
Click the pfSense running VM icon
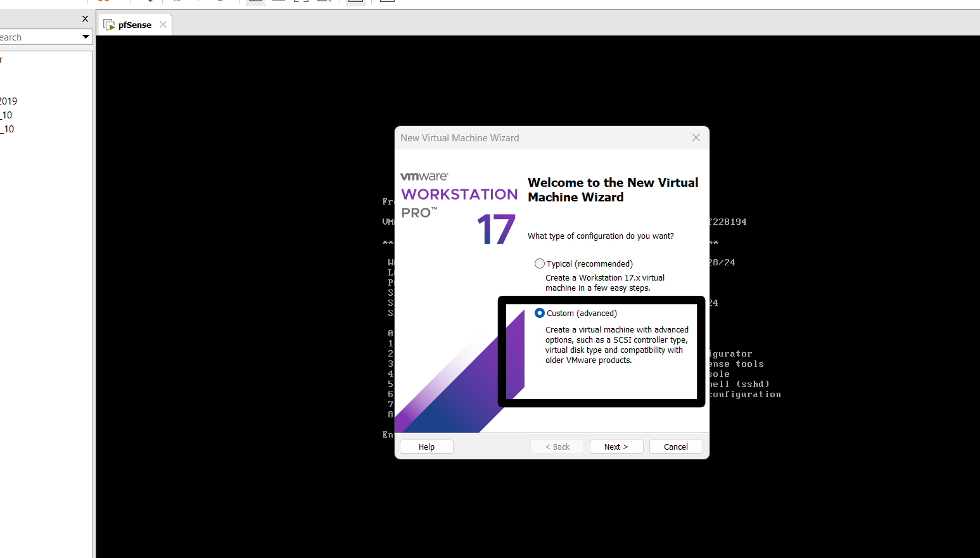pos(109,25)
